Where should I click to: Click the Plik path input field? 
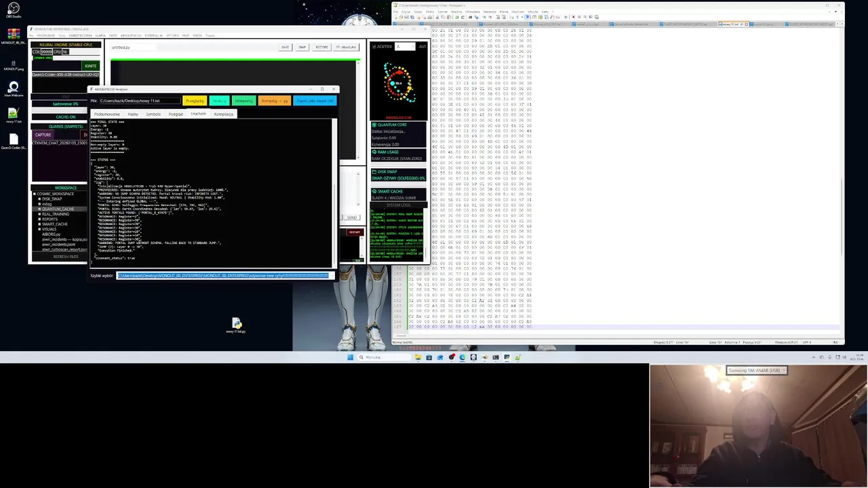[x=140, y=101]
